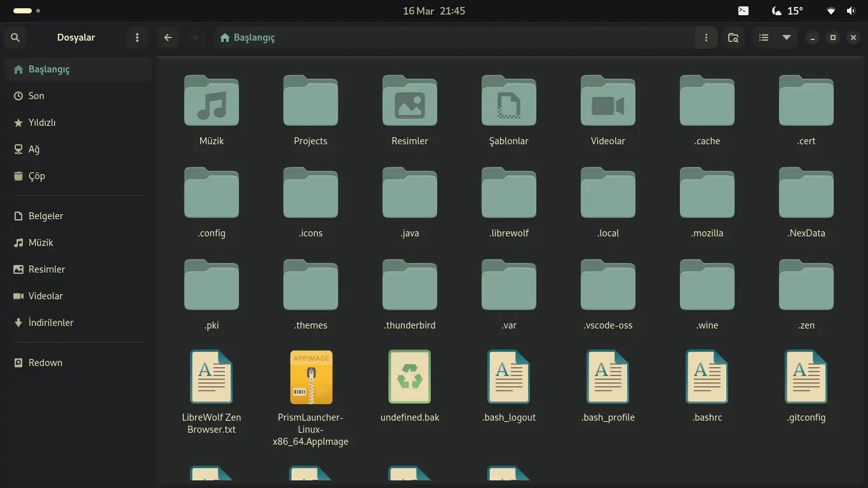Screen dimensions: 868x488
Task: Select the .themes folder icon
Action: [311, 285]
